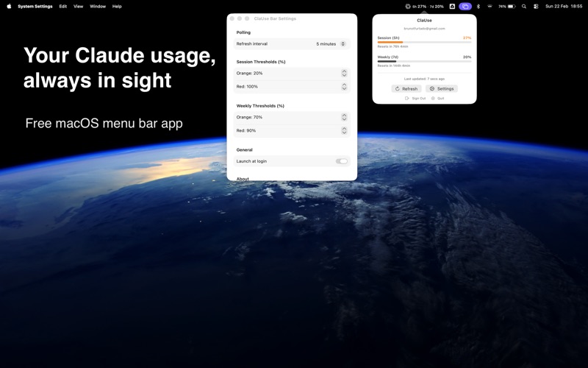Click the orange 27% session value
The height and width of the screenshot is (368, 588).
tap(467, 38)
